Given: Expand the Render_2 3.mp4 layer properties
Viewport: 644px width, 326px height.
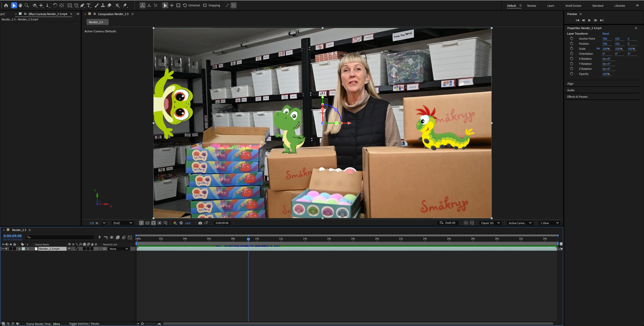Looking at the screenshot, I should click(x=19, y=249).
